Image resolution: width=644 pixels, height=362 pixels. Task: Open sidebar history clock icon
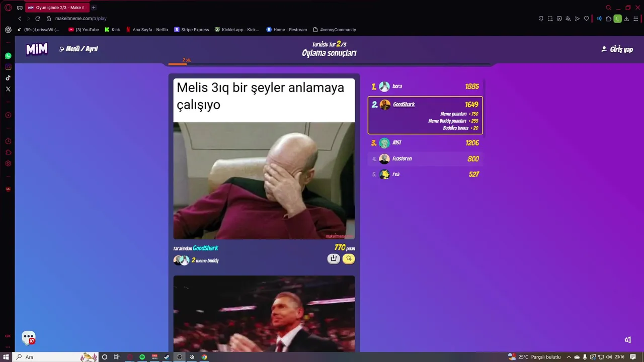click(x=8, y=141)
